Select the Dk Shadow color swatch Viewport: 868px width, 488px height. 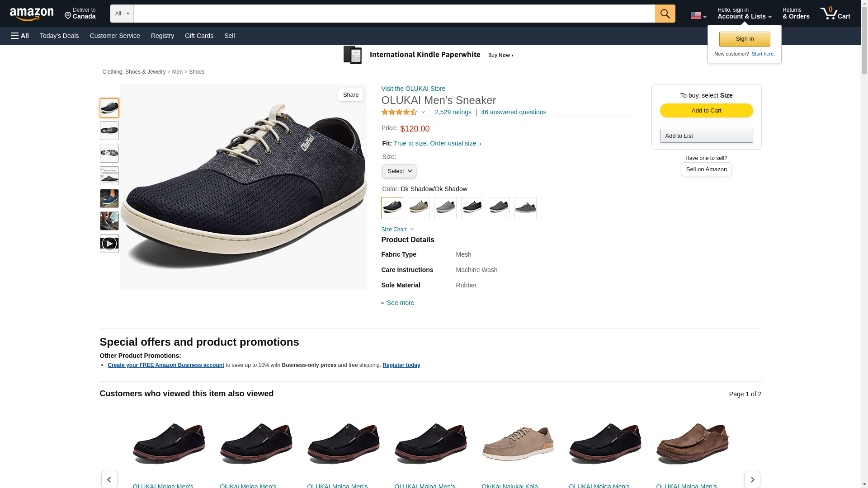[392, 208]
